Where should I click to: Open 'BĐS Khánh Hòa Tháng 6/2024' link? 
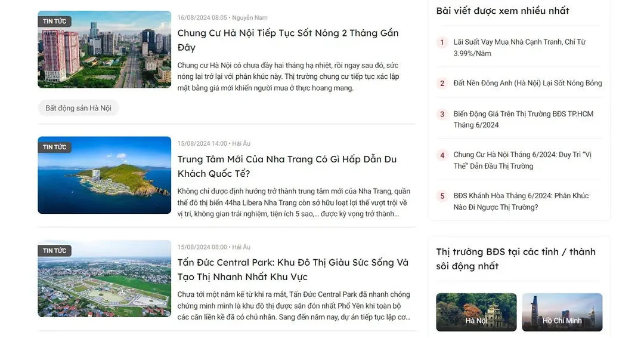coord(521,201)
